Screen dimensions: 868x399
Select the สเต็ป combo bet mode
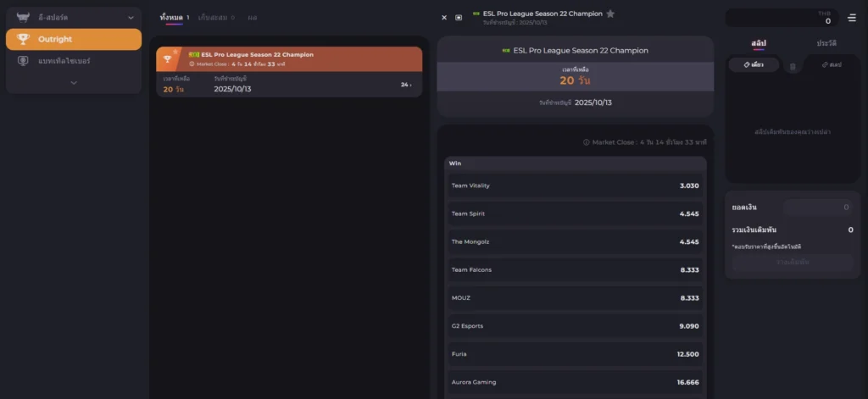point(832,64)
